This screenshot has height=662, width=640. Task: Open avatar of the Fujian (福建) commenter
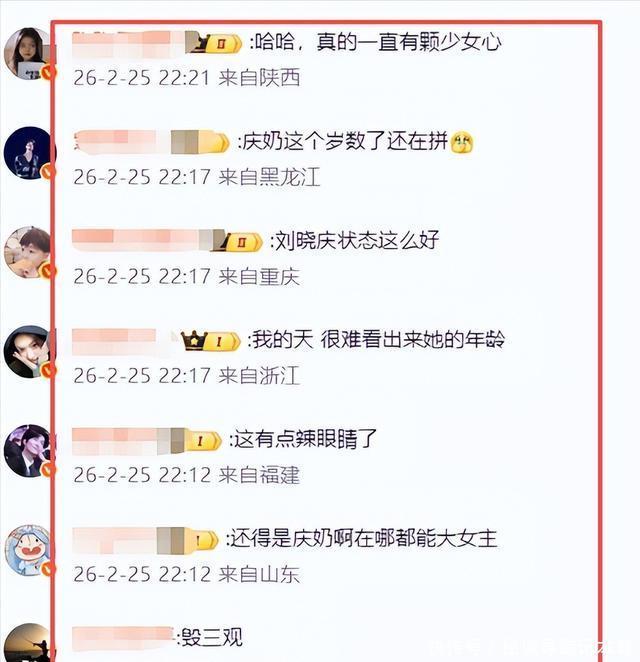29,451
